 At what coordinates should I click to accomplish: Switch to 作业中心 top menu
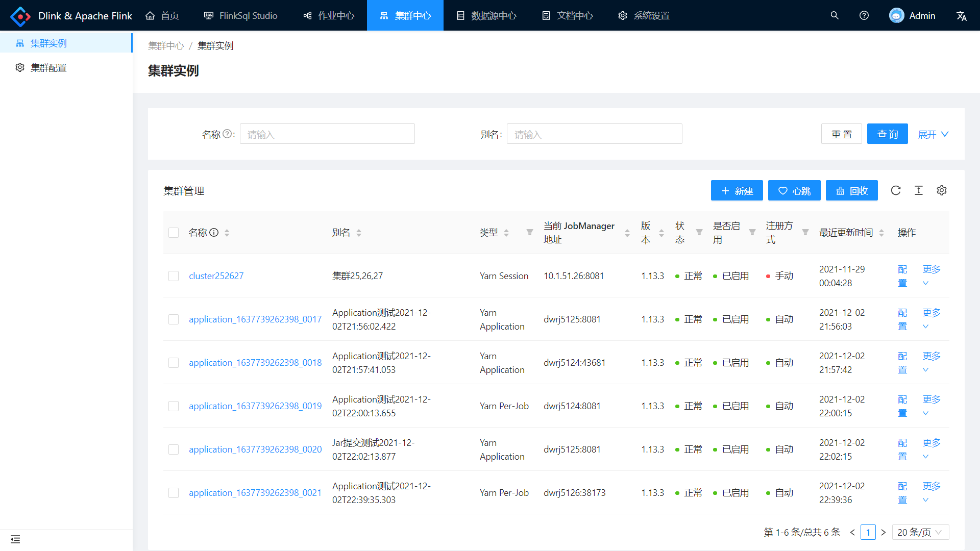329,15
